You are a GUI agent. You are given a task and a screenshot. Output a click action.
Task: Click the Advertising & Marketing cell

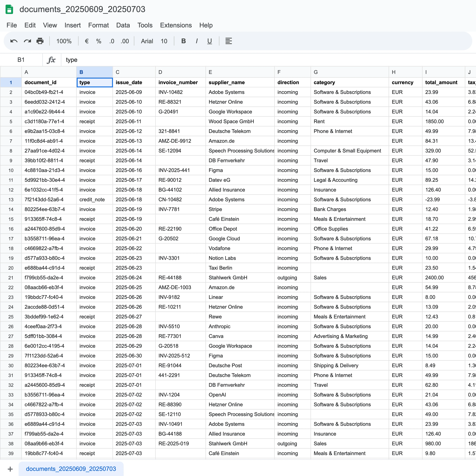pos(350,336)
